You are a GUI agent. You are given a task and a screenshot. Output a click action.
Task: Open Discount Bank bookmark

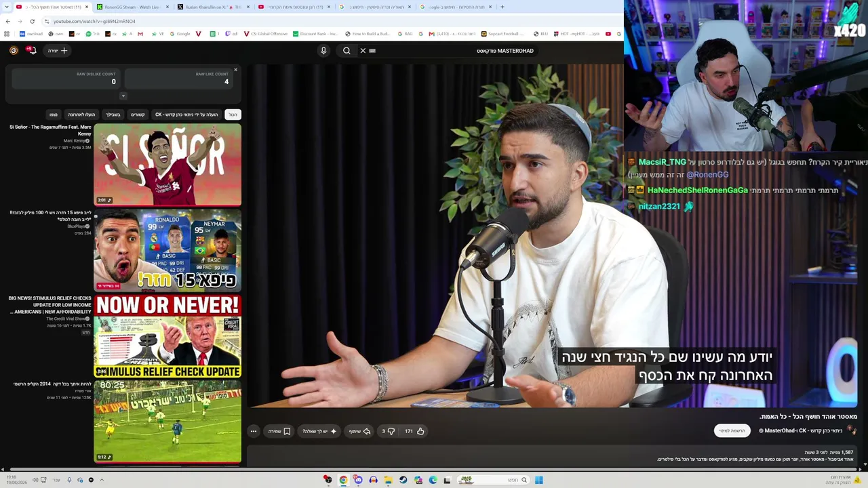315,34
